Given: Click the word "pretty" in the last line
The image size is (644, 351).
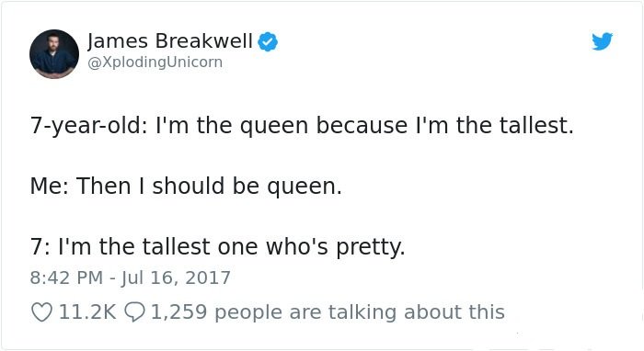Looking at the screenshot, I should 368,248.
